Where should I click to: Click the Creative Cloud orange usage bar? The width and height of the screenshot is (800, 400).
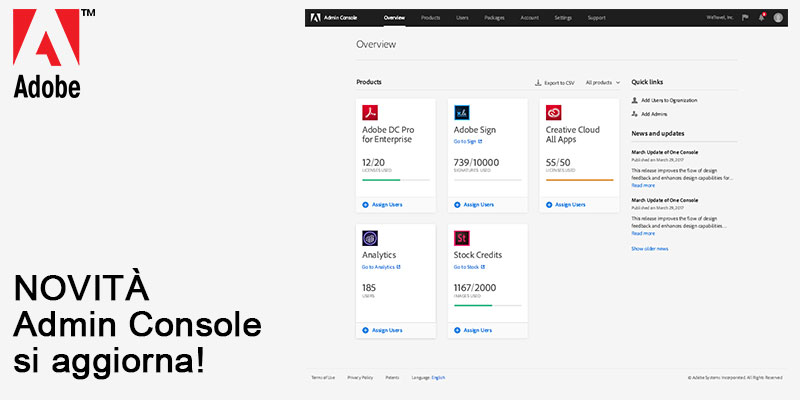[580, 180]
